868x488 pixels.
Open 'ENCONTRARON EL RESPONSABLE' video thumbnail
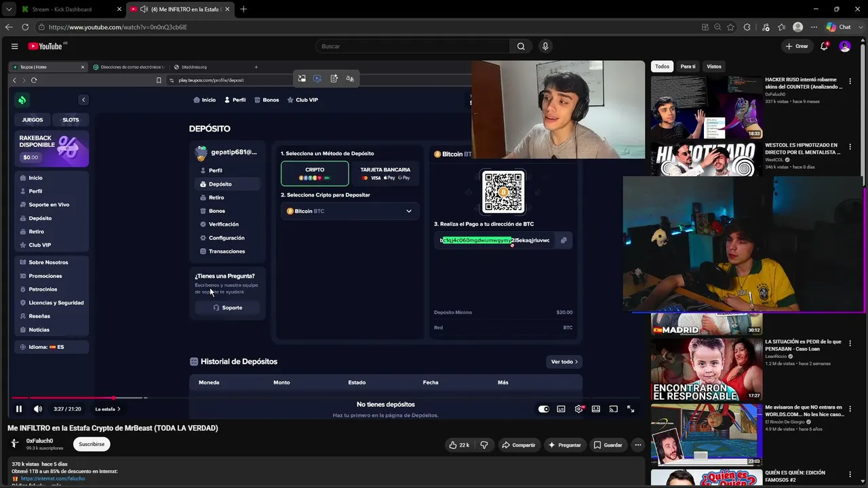pos(707,369)
